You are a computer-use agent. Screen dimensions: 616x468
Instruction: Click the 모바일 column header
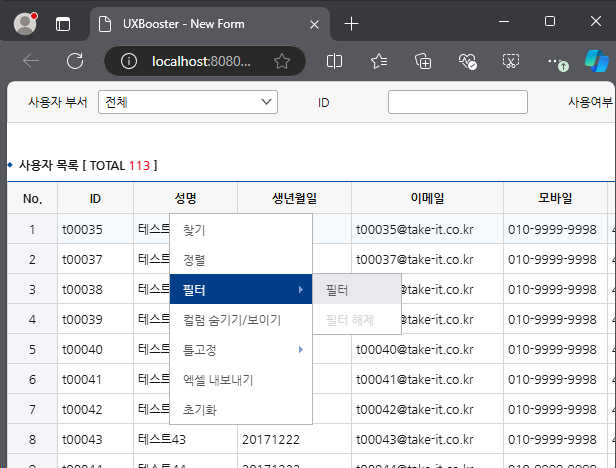pyautogui.click(x=555, y=198)
